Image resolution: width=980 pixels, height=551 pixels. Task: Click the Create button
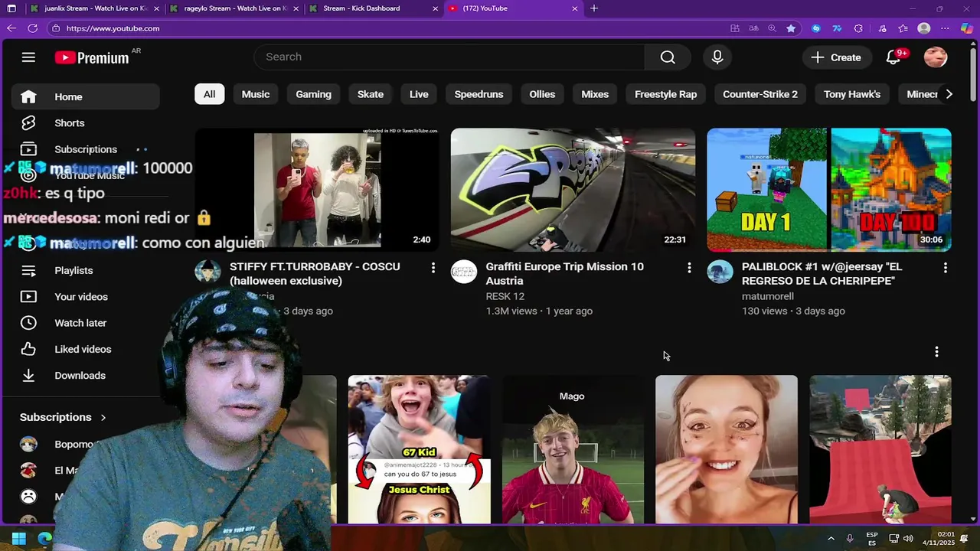pos(836,57)
